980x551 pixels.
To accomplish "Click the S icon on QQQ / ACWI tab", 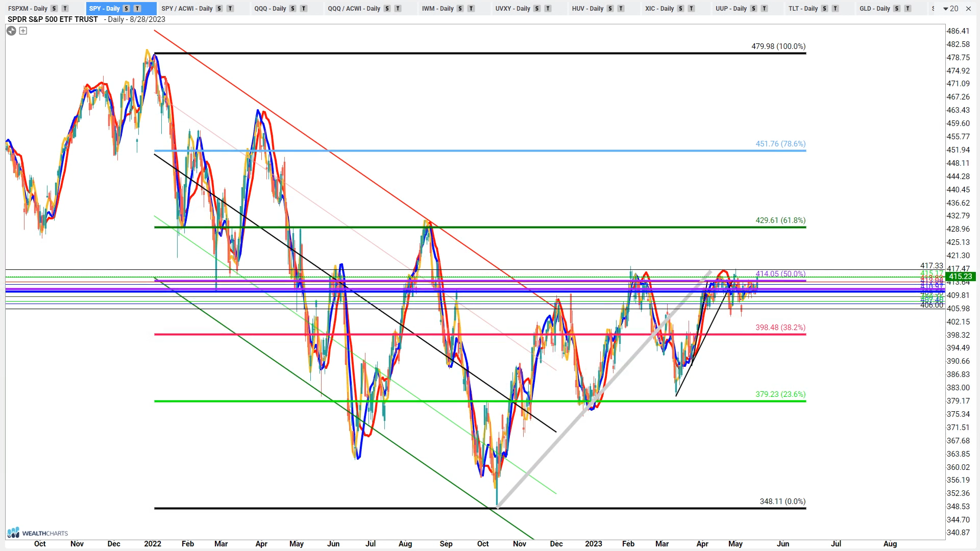I will pos(387,9).
